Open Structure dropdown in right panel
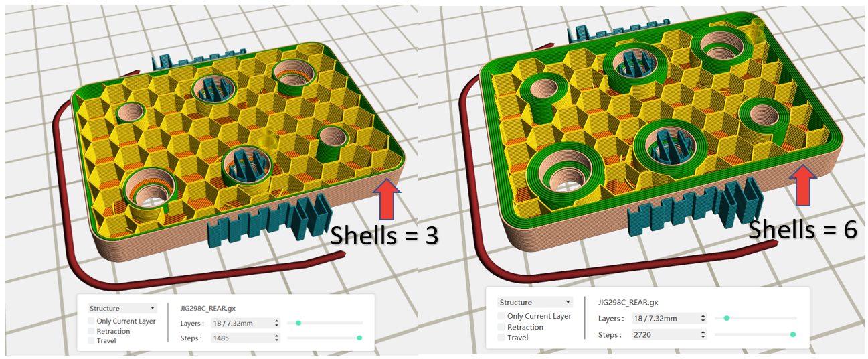Viewport: 868px width, 359px height. (x=535, y=303)
